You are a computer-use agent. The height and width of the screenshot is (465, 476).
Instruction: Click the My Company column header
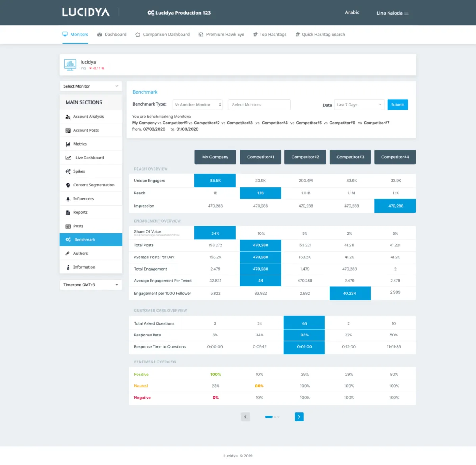point(215,157)
